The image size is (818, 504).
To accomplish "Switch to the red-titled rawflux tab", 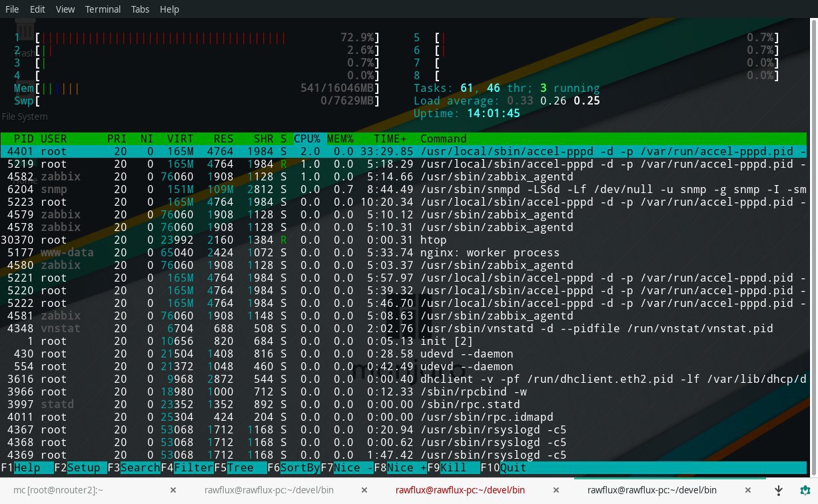I will tap(460, 490).
